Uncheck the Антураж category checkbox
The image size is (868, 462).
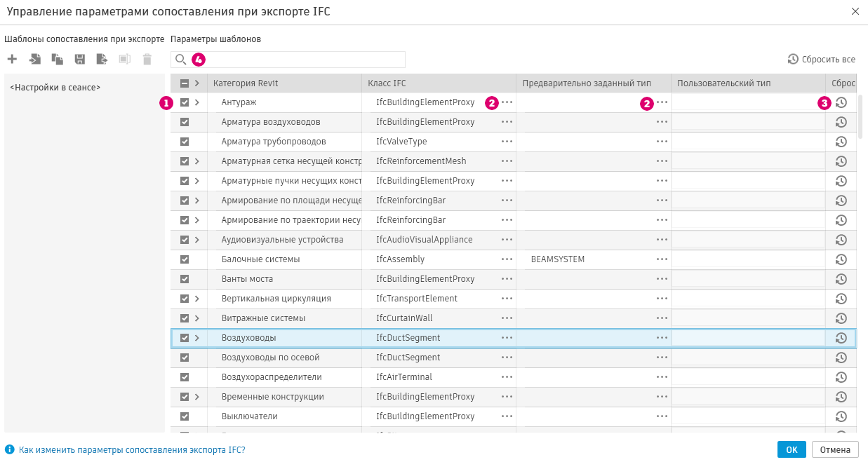point(185,102)
